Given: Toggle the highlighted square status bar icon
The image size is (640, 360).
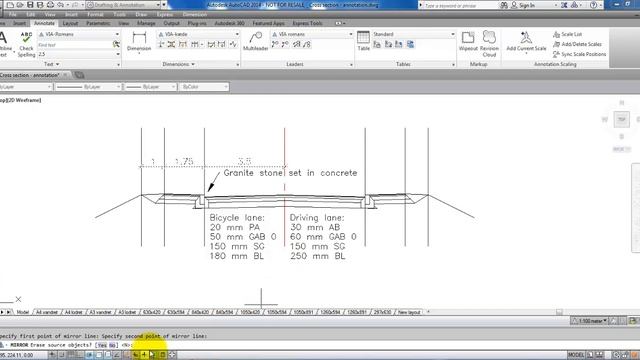Looking at the screenshot, I should [x=162, y=355].
